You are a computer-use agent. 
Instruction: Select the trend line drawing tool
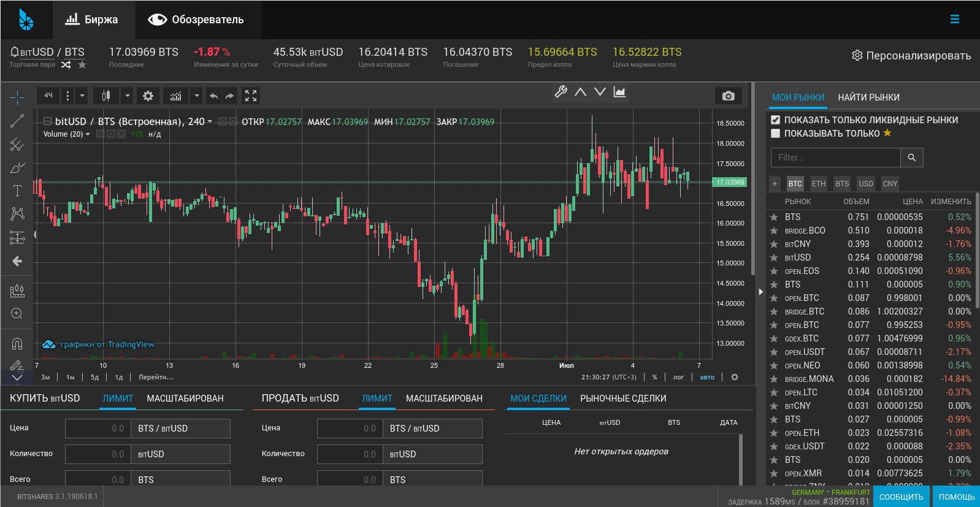(17, 121)
